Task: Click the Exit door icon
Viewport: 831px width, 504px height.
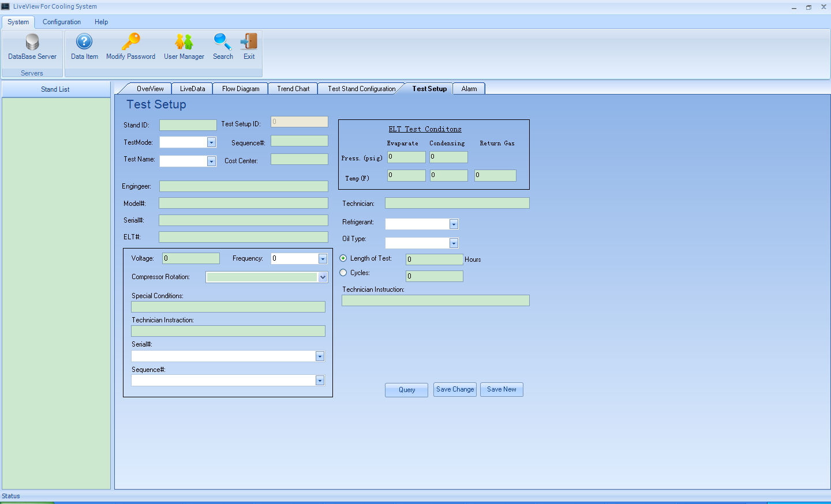Action: (x=249, y=42)
